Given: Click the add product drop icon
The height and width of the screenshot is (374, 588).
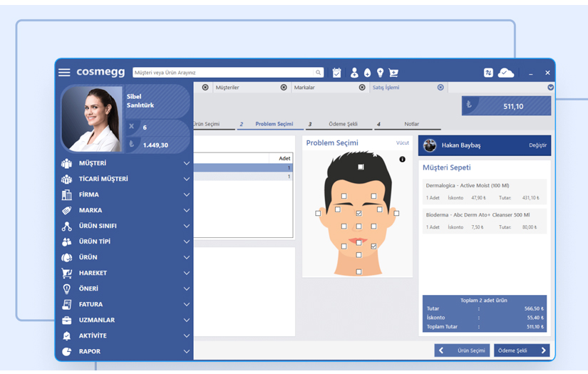Looking at the screenshot, I should click(x=367, y=73).
